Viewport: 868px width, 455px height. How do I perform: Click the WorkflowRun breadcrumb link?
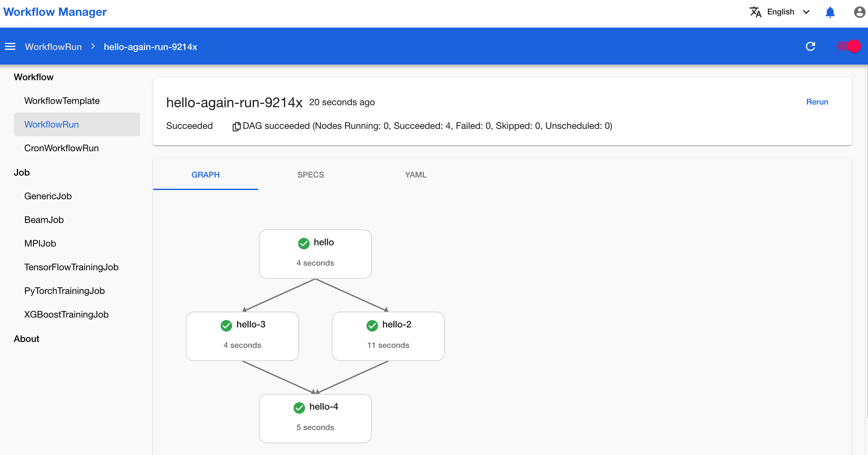pyautogui.click(x=53, y=46)
